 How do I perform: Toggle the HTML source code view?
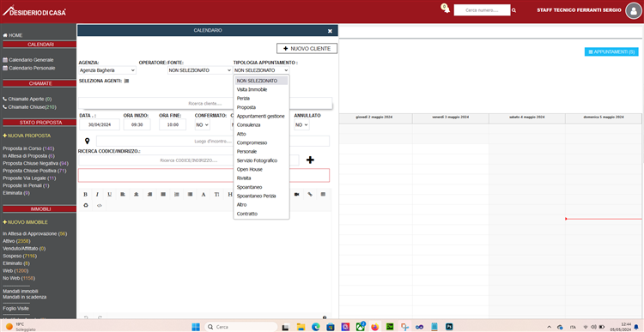(99, 205)
